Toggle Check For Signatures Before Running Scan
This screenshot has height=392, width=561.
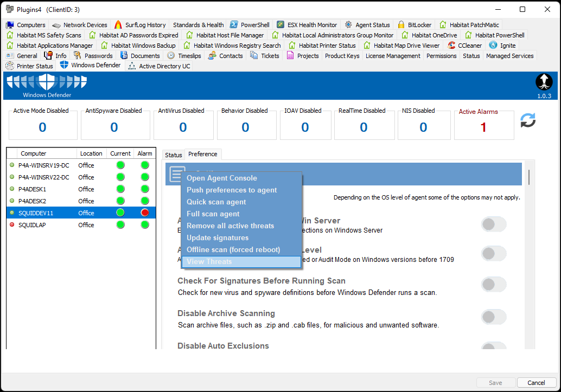click(x=493, y=285)
